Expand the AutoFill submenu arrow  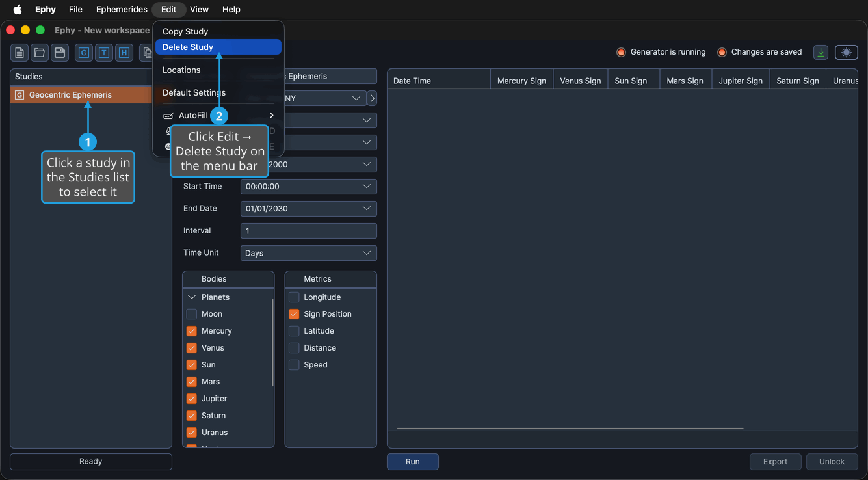click(x=272, y=116)
